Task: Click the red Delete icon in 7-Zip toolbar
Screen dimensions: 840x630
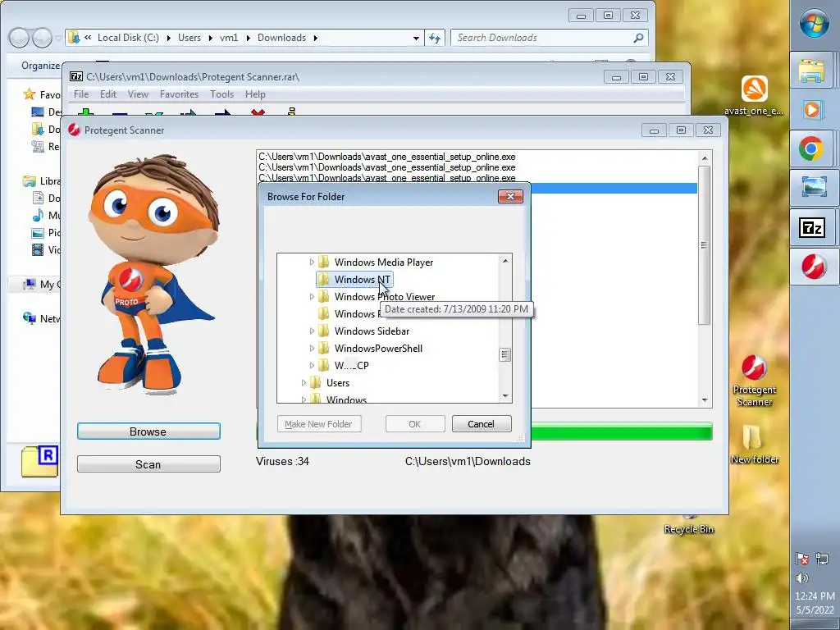Action: [258, 112]
